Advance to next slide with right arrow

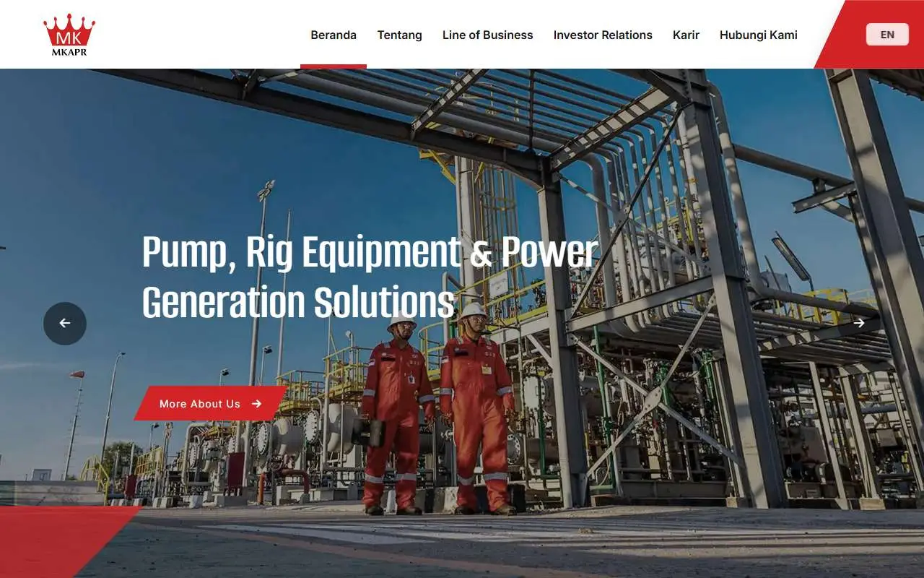[x=859, y=323]
